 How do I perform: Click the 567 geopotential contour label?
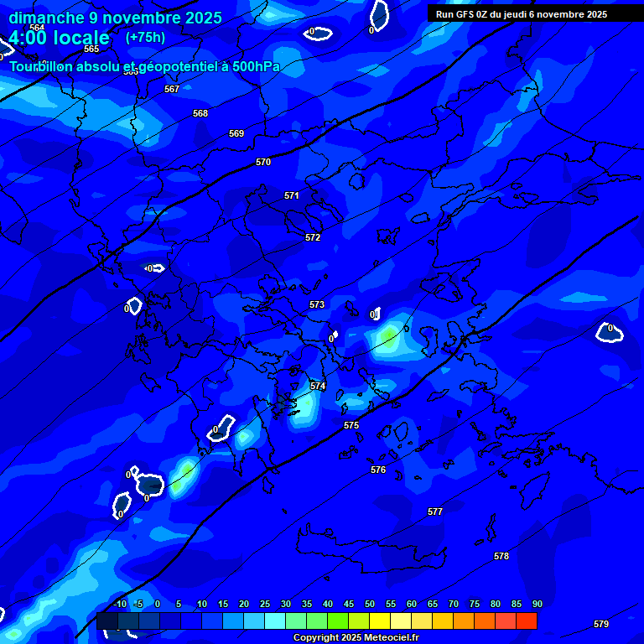[x=172, y=89]
